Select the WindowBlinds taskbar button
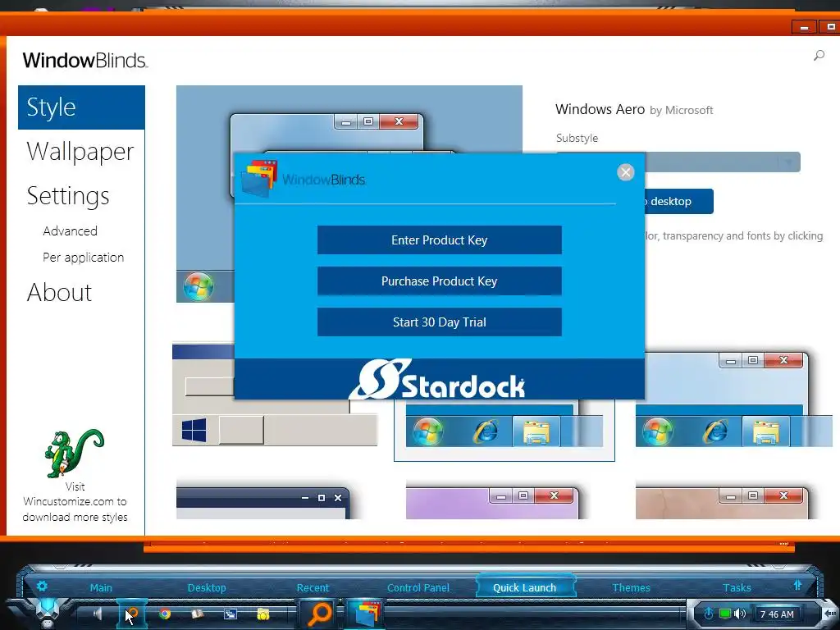840x630 pixels. [365, 614]
